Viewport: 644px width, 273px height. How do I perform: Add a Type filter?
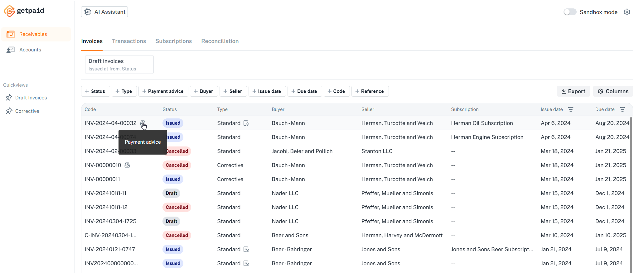(x=124, y=91)
